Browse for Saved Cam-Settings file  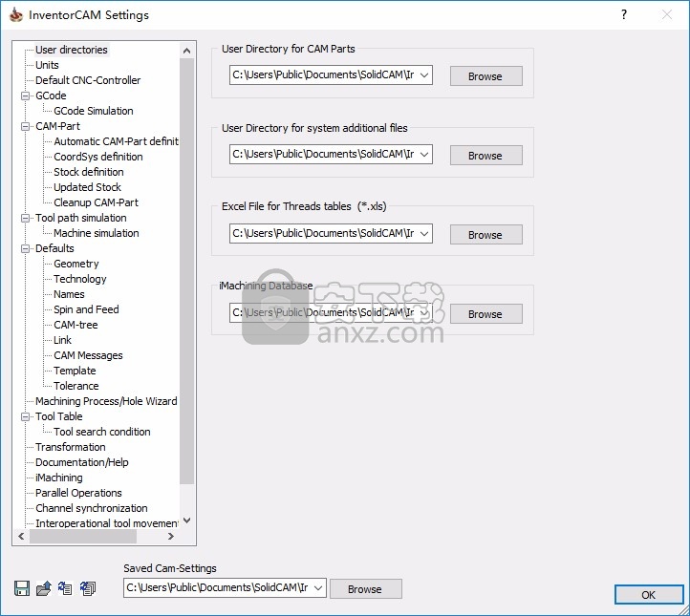(x=366, y=588)
